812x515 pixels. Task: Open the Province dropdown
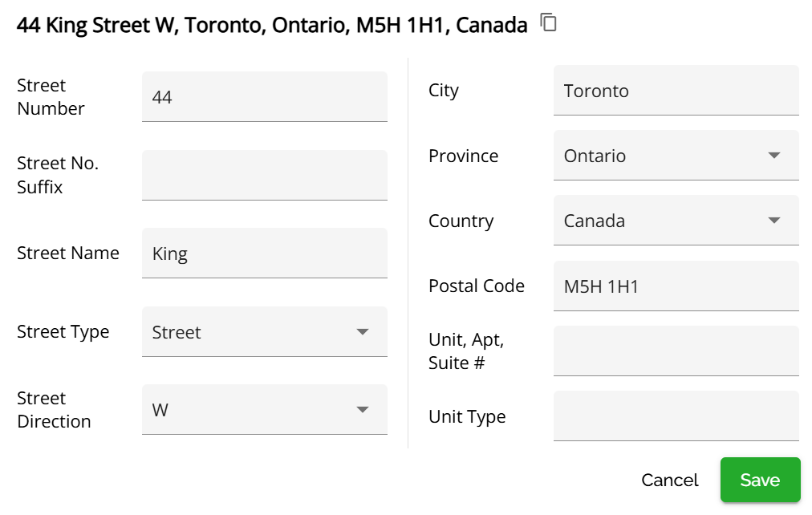click(676, 156)
